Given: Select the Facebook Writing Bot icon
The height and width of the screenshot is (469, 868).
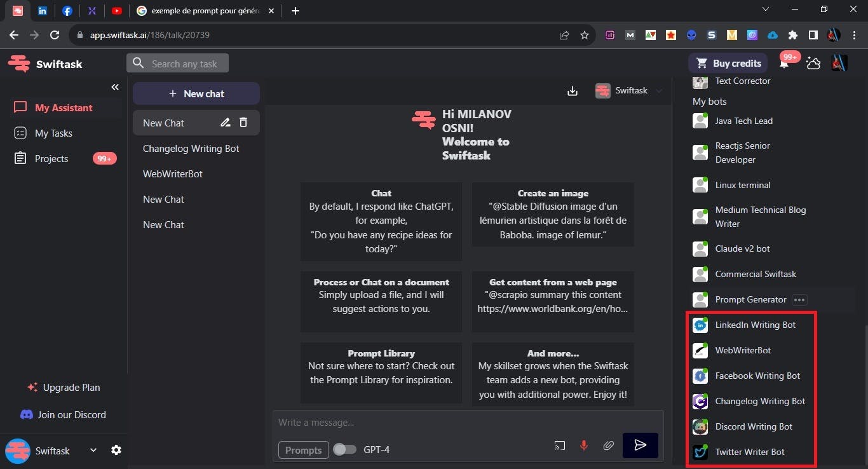Looking at the screenshot, I should (700, 376).
